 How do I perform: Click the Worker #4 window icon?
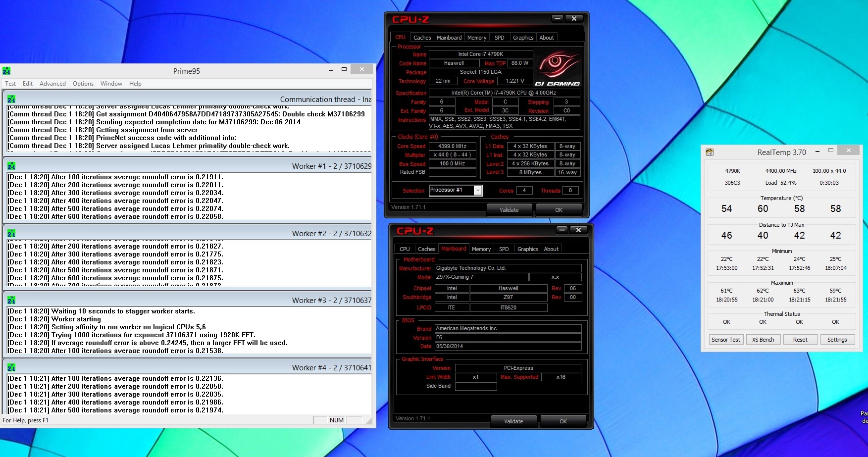click(11, 367)
